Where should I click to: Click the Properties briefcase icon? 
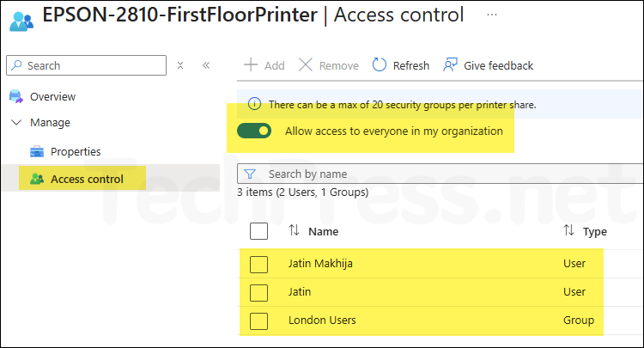click(x=37, y=151)
